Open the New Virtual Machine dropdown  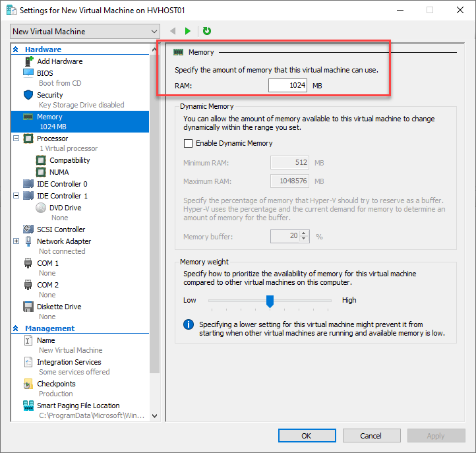pos(85,31)
